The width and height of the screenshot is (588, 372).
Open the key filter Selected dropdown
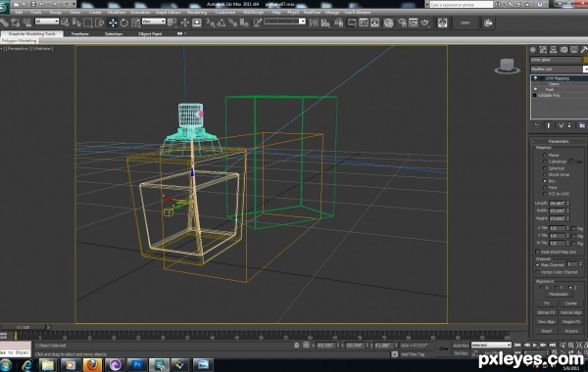point(491,345)
